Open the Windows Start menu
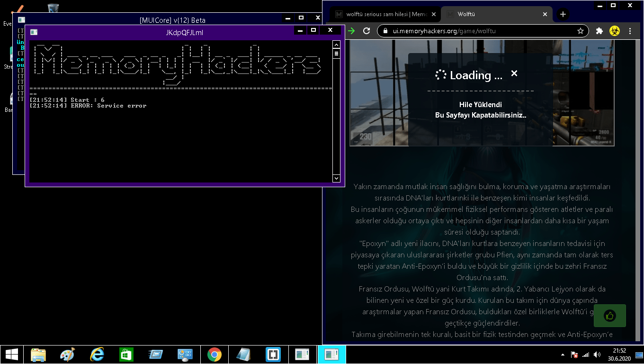644x364 pixels. click(x=12, y=355)
